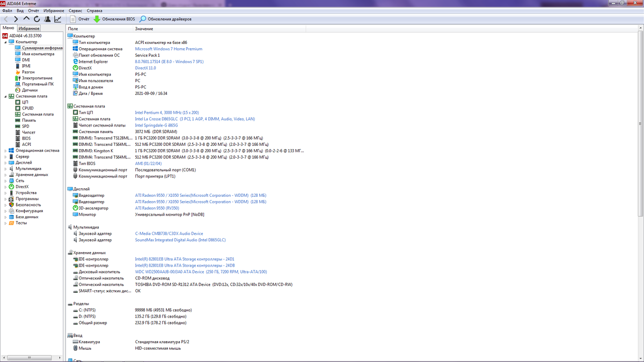The image size is (644, 362).
Task: Click the sidebar horizontal scrollbar
Action: coord(30,357)
